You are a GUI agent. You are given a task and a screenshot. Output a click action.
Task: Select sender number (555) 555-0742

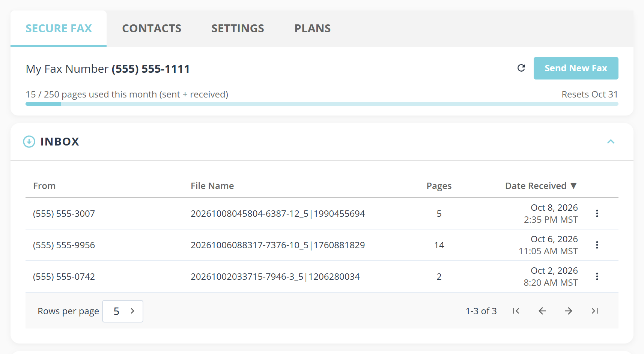pyautogui.click(x=64, y=277)
